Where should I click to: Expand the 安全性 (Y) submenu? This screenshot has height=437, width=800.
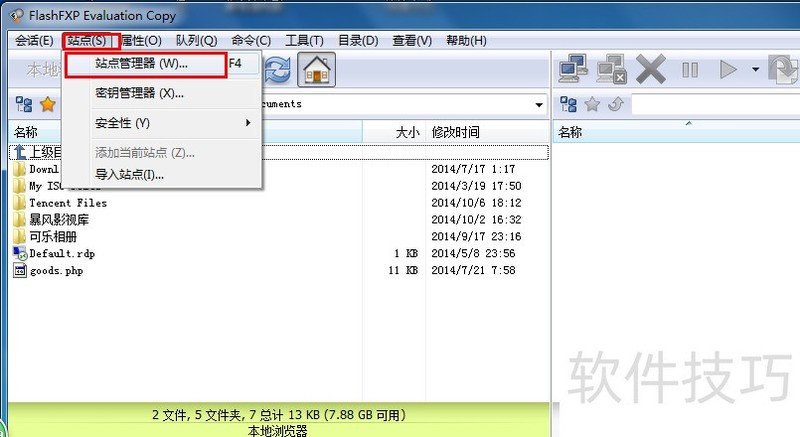click(x=161, y=123)
